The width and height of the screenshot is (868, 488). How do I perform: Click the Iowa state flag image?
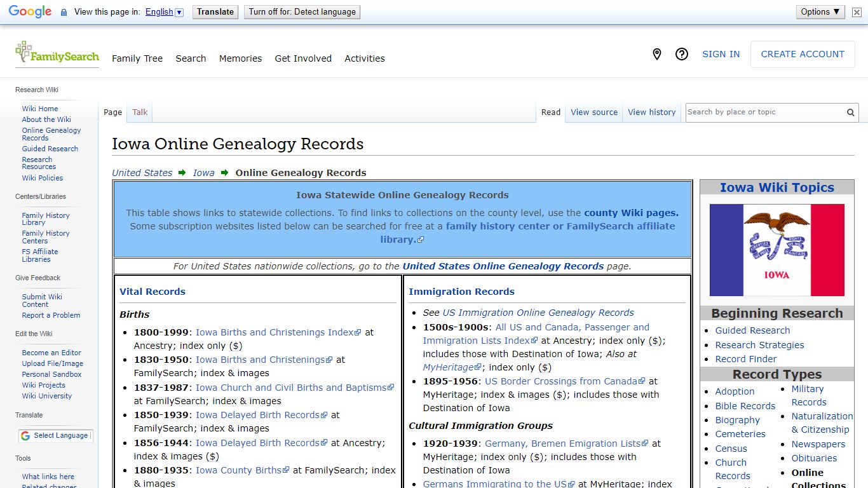776,250
